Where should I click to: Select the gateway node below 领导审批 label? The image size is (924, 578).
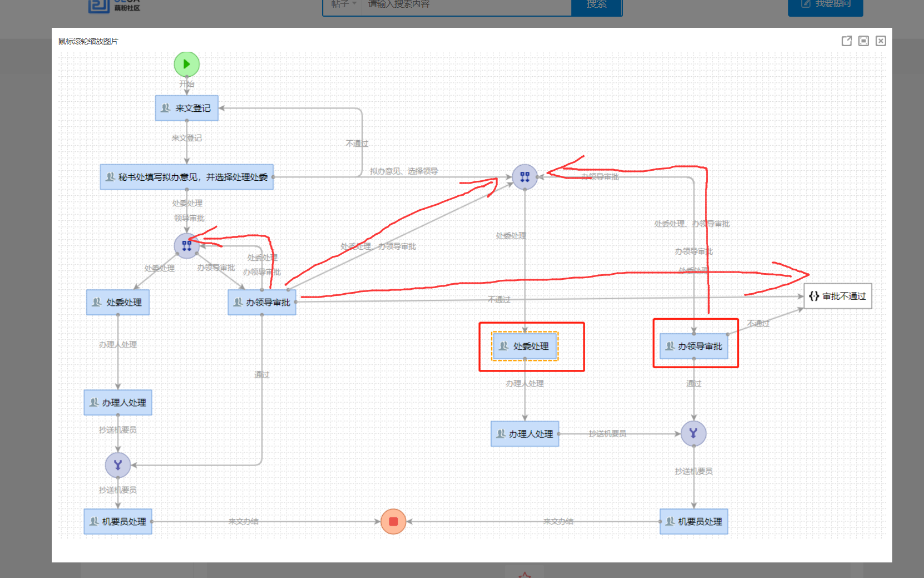186,245
